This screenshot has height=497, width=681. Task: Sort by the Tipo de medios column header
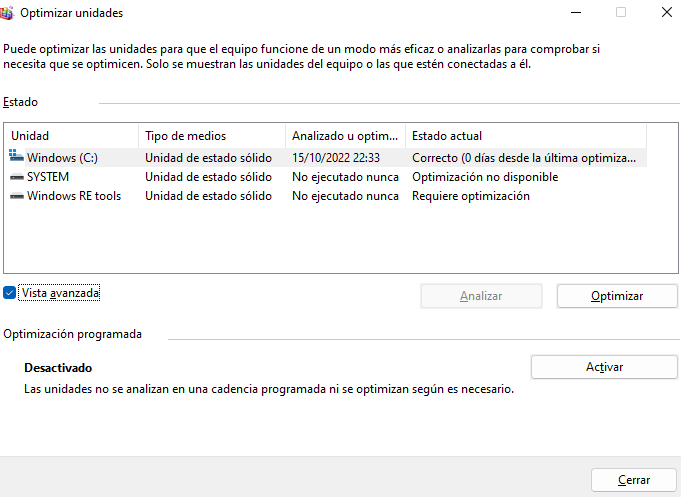click(x=212, y=136)
